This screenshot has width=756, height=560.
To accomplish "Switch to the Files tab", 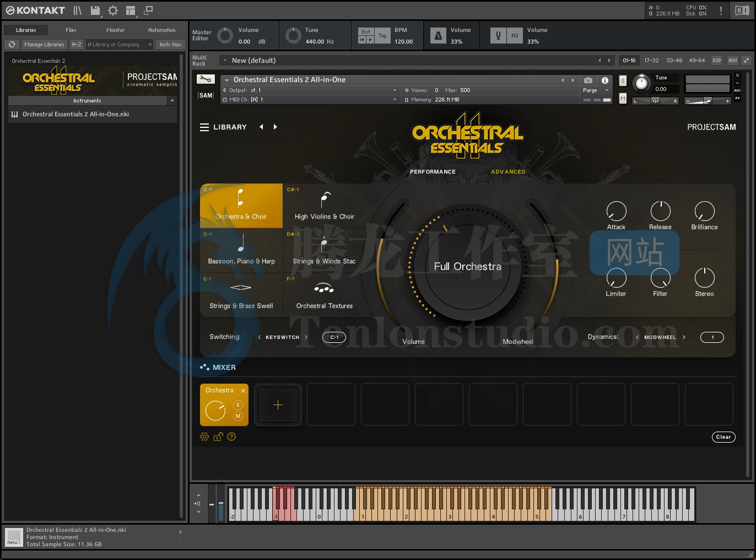I will tap(71, 30).
